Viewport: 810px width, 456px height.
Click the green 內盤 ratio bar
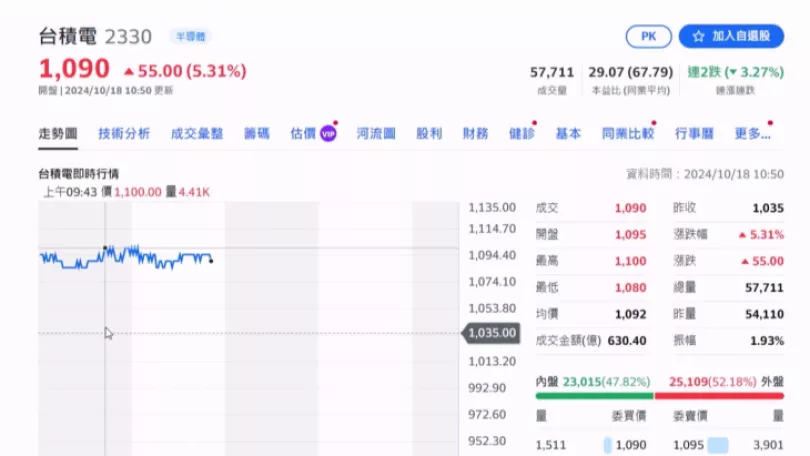pos(595,396)
